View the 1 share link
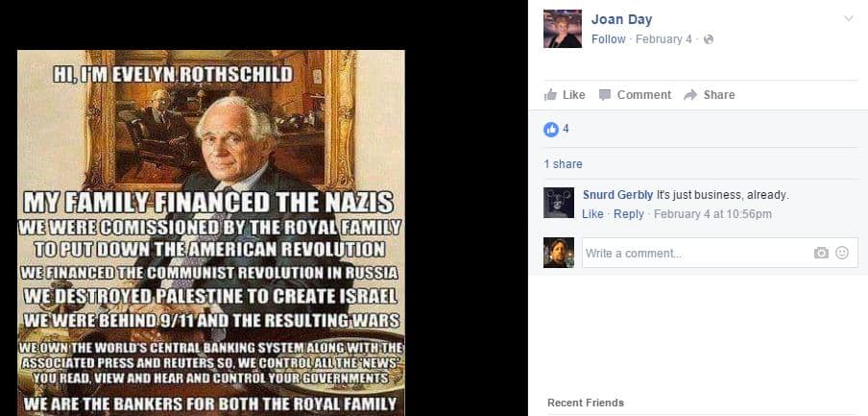 (563, 164)
